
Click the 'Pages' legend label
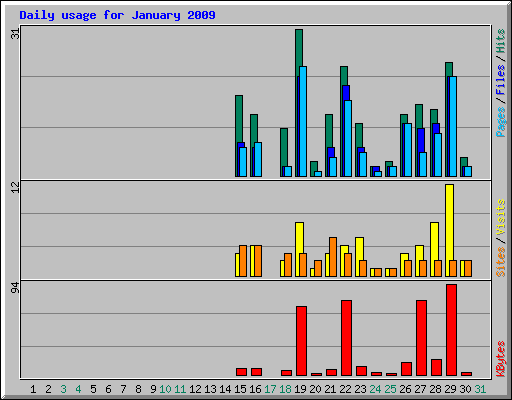(x=501, y=122)
